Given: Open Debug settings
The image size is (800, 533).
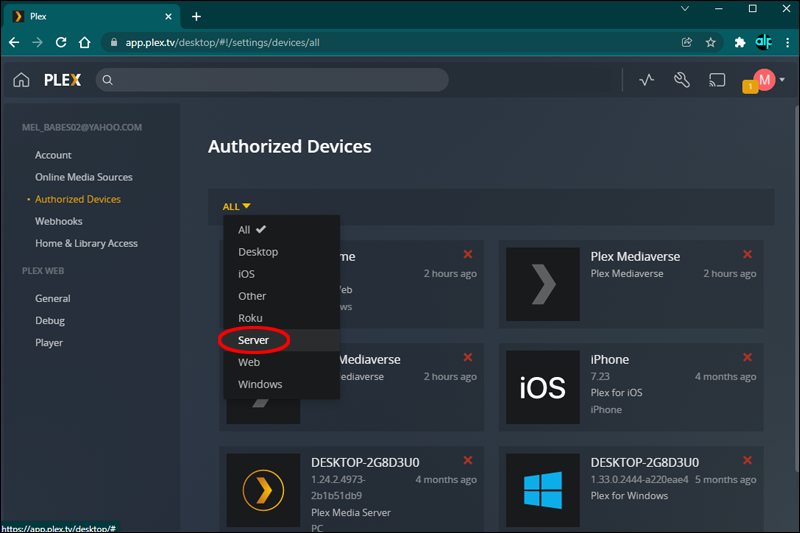Looking at the screenshot, I should pos(50,321).
